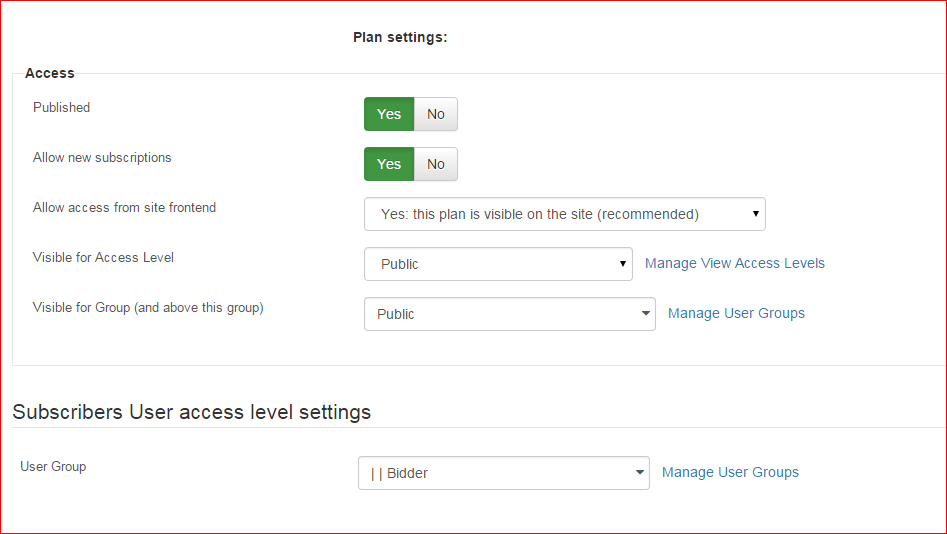Click the Allow new subscriptions label
947x534 pixels.
click(x=102, y=158)
